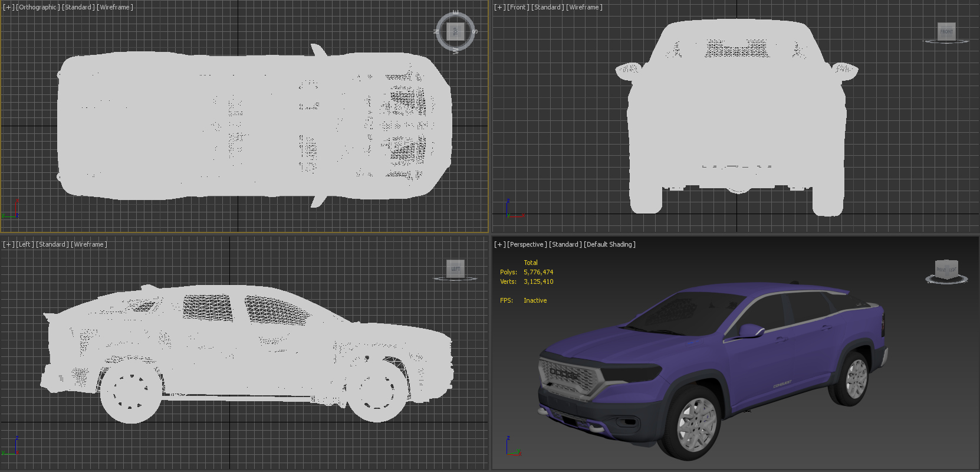Open Default Shading menu in Perspective viewport
980x472 pixels.
(x=610, y=244)
